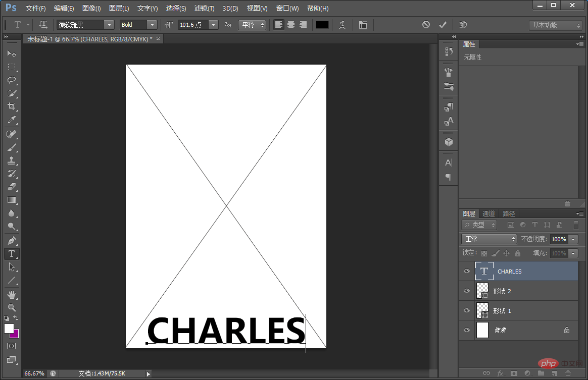Screen dimensions: 588x380
Task: Open the 图像(I) menu
Action: click(x=91, y=8)
